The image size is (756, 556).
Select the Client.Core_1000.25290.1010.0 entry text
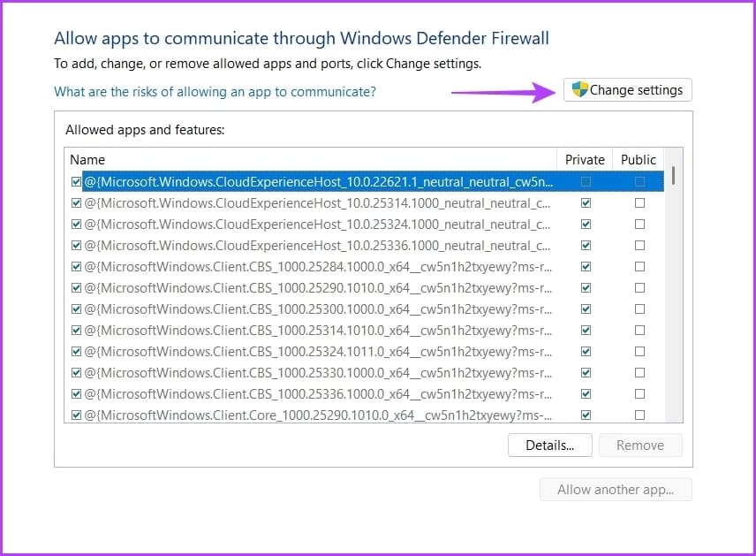[x=318, y=415]
